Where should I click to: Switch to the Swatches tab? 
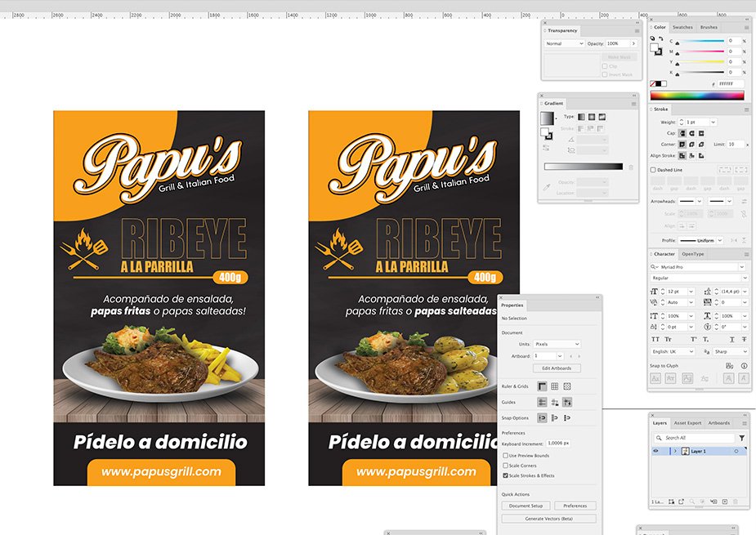[682, 27]
